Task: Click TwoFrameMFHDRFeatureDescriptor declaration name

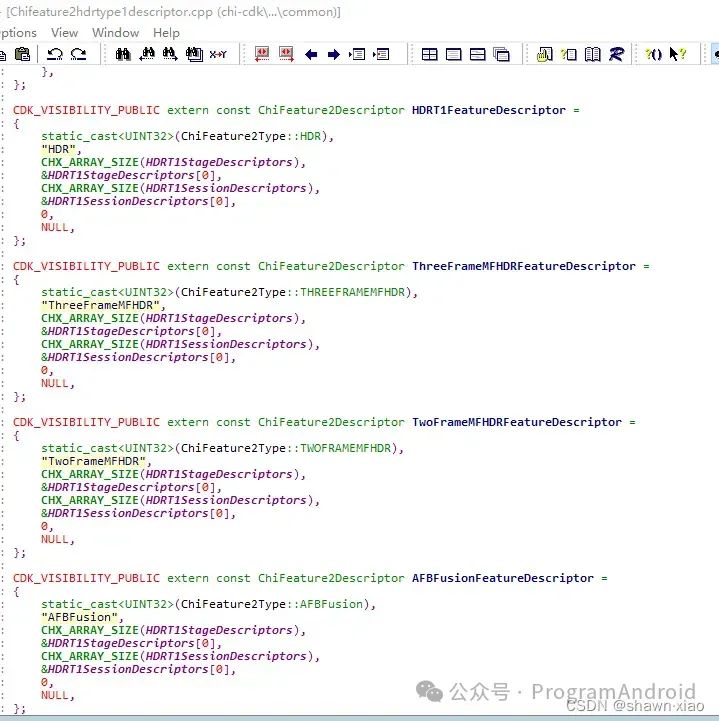Action: click(x=517, y=422)
